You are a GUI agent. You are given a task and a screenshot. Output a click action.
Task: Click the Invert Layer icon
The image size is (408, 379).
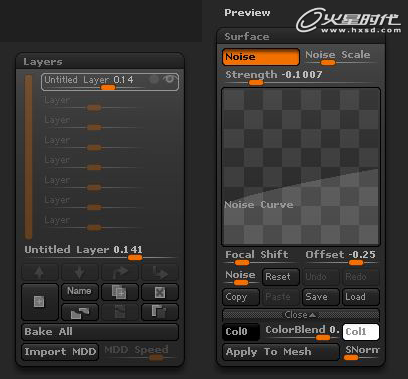click(x=120, y=312)
